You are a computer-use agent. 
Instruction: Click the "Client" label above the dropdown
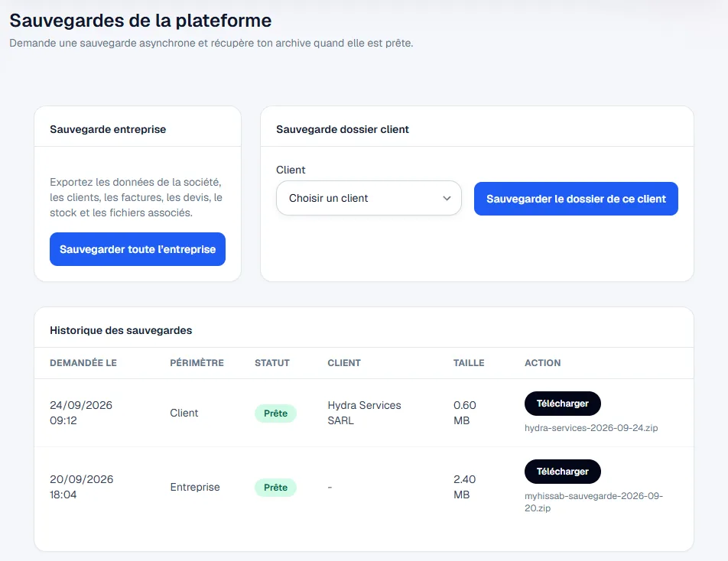click(x=291, y=170)
